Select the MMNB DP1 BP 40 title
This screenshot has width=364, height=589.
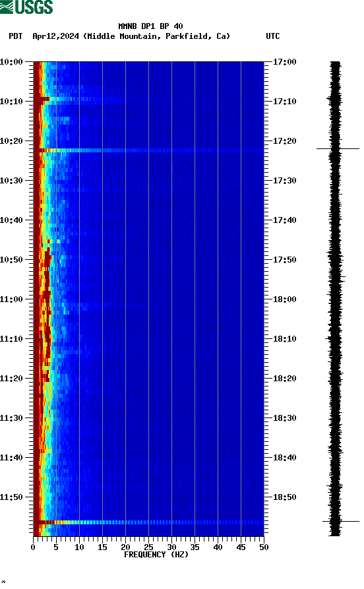[150, 26]
